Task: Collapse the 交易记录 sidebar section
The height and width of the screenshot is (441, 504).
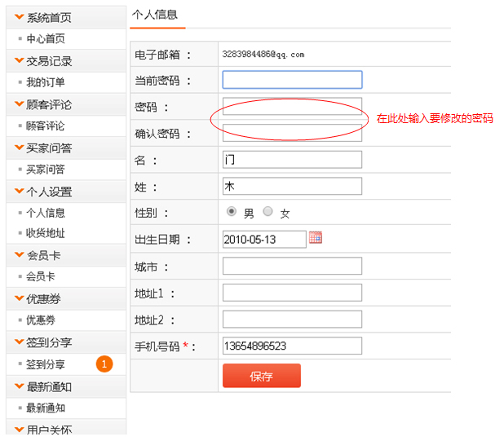Action: 20,60
